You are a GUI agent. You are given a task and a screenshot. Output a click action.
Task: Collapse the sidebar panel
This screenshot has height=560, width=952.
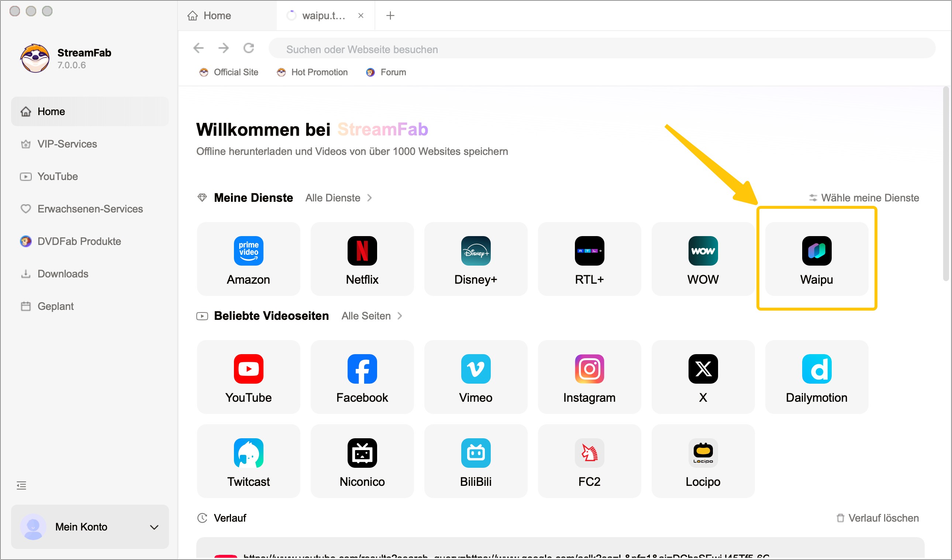click(21, 485)
